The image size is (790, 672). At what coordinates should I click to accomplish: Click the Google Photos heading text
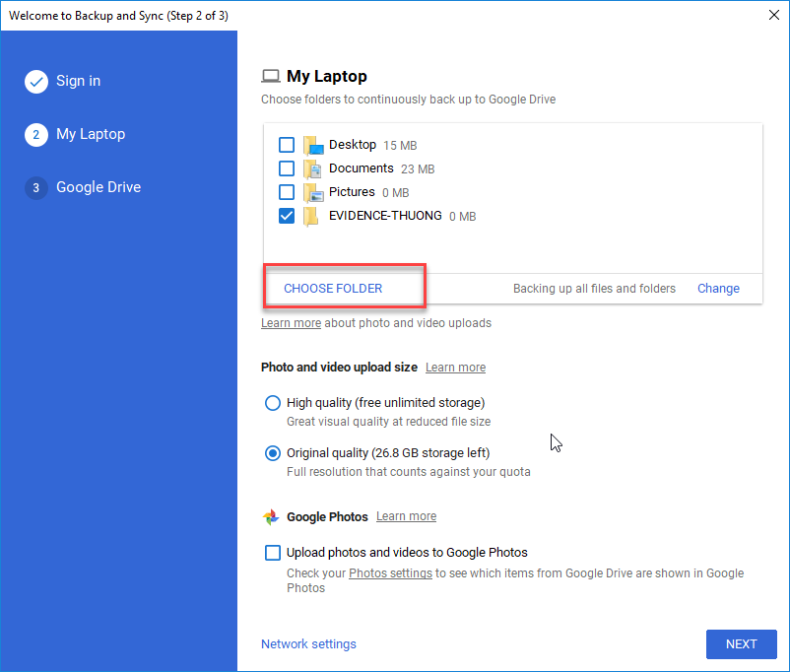click(327, 516)
